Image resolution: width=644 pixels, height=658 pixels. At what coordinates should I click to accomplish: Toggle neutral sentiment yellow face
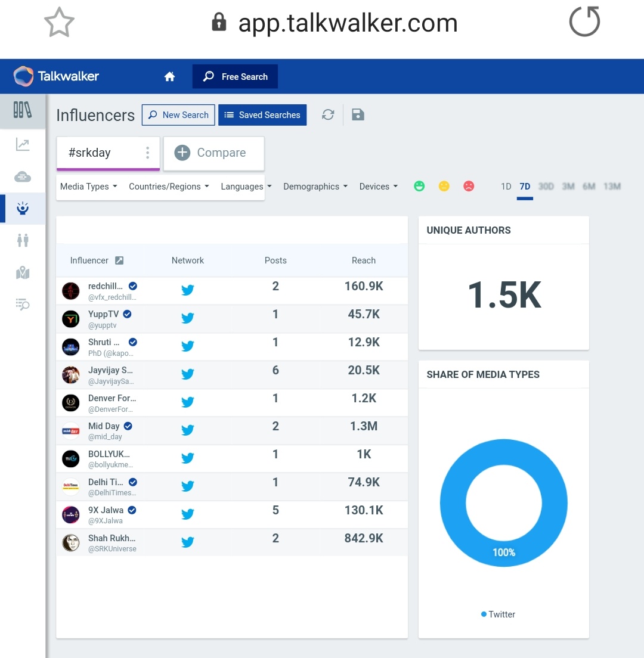tap(444, 186)
